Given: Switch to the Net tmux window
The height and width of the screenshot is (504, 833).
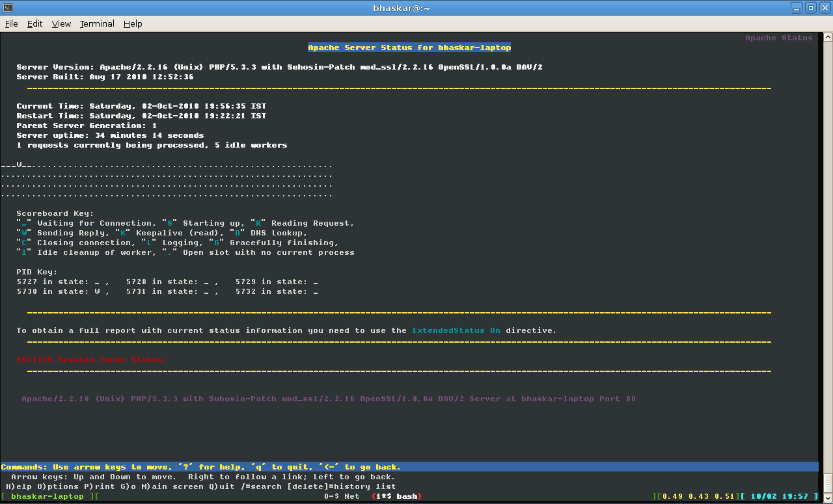Looking at the screenshot, I should (342, 496).
